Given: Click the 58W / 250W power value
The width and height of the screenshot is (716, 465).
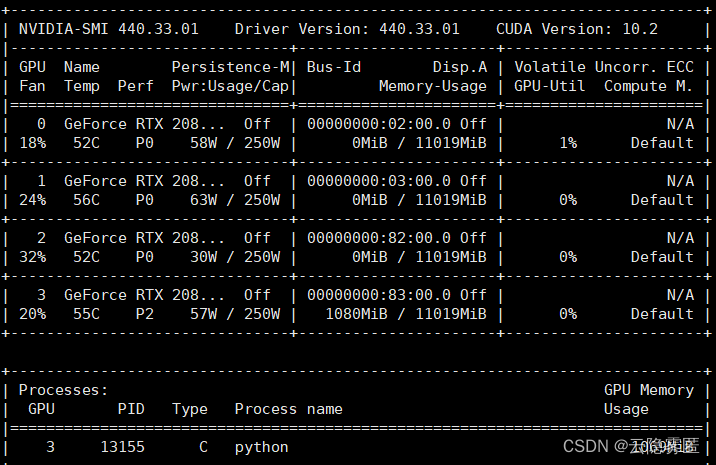Looking at the screenshot, I should [235, 143].
